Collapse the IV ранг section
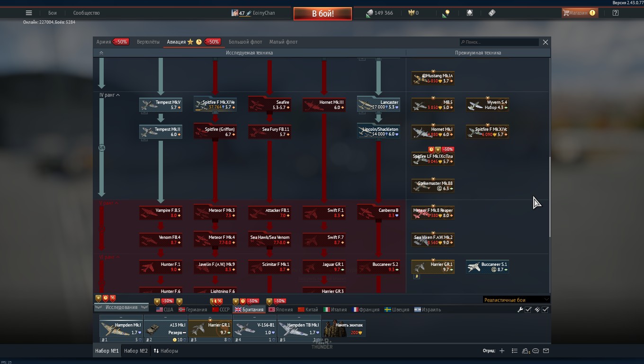This screenshot has width=644, height=364. point(109,95)
